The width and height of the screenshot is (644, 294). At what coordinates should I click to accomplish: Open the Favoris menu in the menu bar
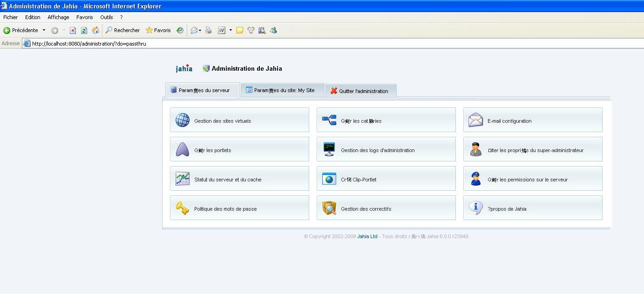coord(85,17)
